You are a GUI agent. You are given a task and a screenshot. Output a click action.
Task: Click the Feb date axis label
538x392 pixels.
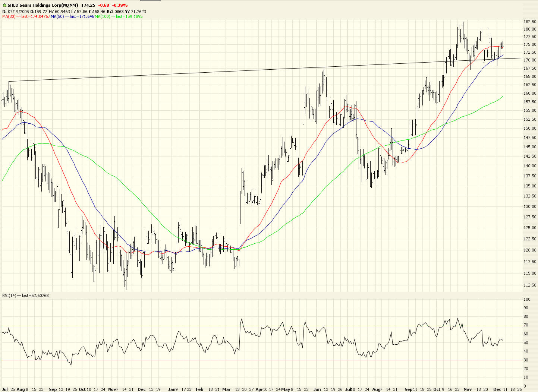[x=199, y=389]
